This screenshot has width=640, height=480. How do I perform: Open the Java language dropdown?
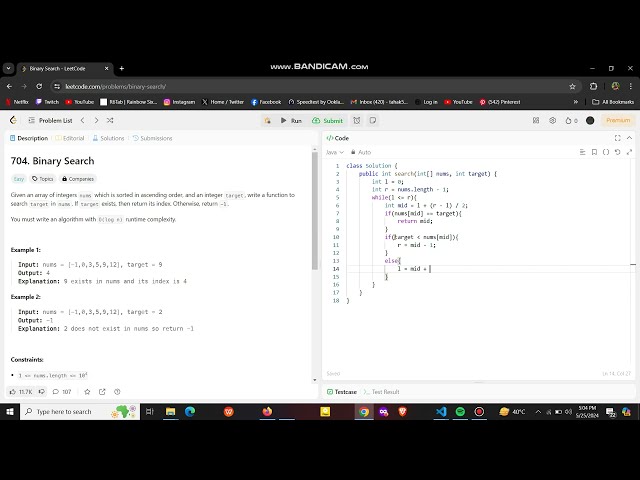[335, 152]
